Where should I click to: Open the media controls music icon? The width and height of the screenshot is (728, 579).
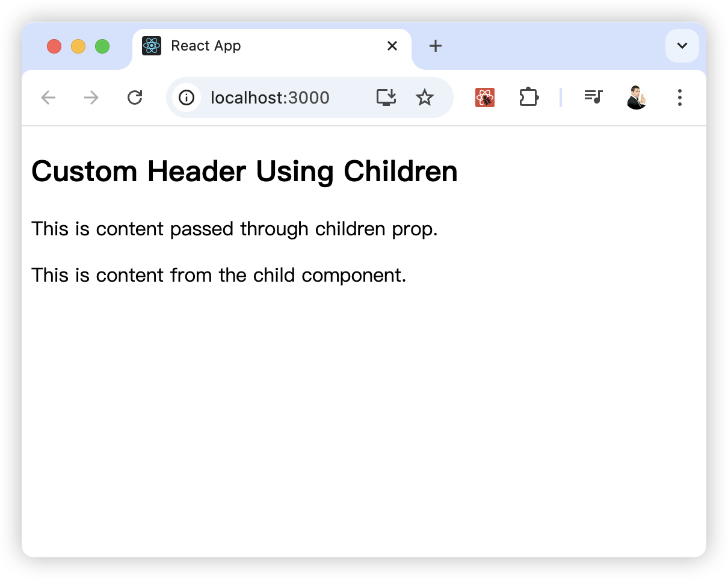tap(593, 96)
